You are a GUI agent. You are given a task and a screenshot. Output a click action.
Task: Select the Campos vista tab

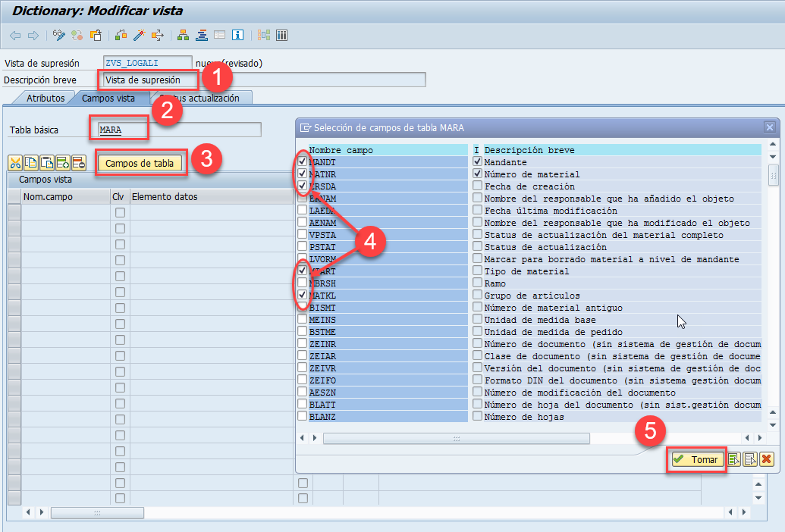(108, 98)
